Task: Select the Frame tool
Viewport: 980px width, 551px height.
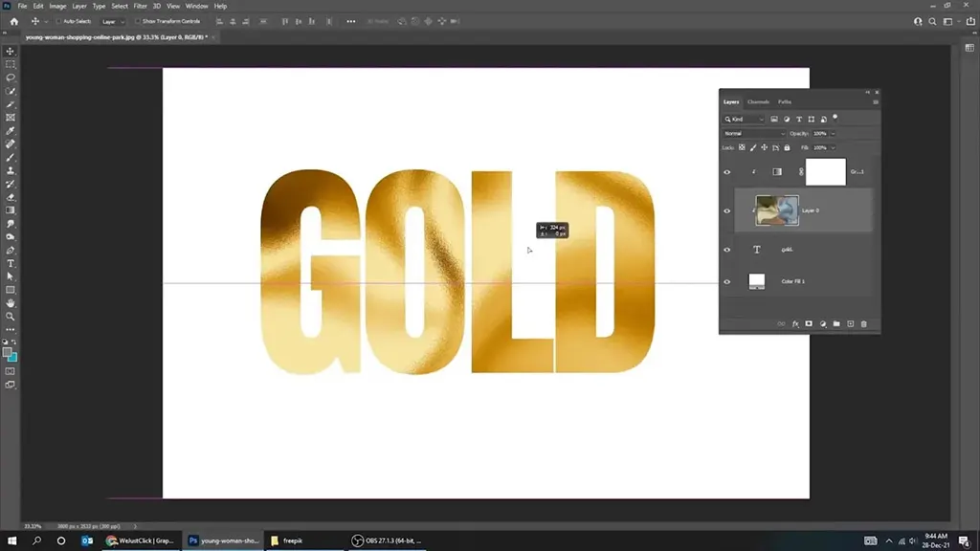Action: pyautogui.click(x=10, y=118)
